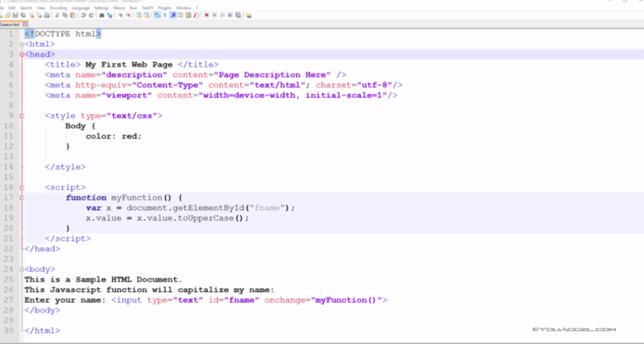
Task: Click the Run Macro Multiple Times icon
Action: point(230,15)
